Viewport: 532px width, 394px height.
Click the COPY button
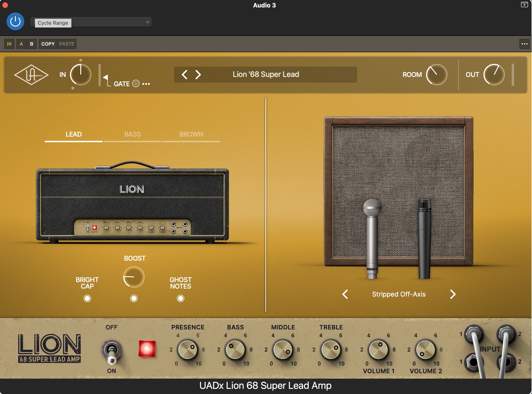click(x=48, y=44)
